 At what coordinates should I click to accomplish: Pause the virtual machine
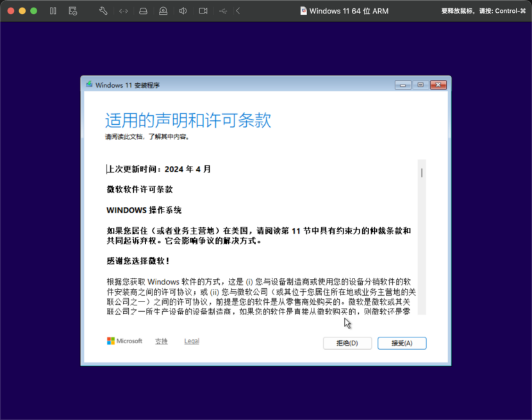tap(53, 11)
